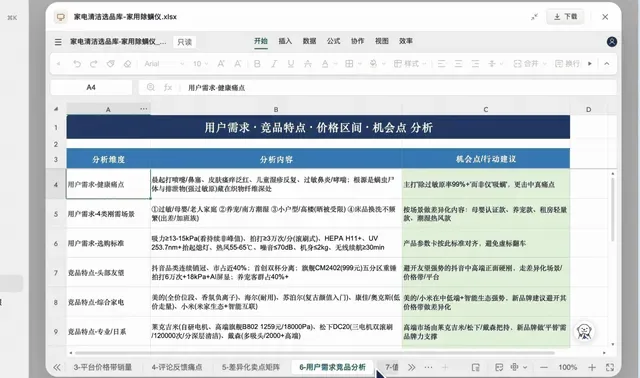640x378 pixels.
Task: Toggle underline formatting U icon
Action: tap(291, 64)
